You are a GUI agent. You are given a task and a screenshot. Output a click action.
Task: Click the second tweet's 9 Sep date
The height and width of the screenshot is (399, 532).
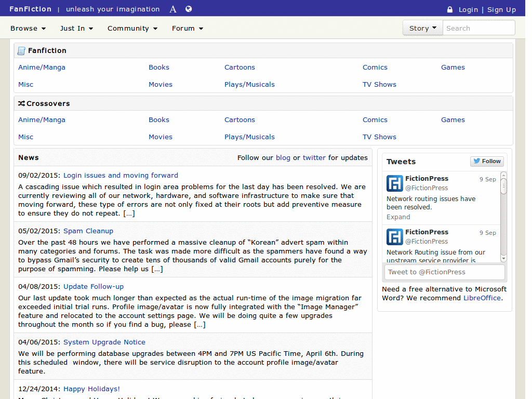pyautogui.click(x=487, y=233)
